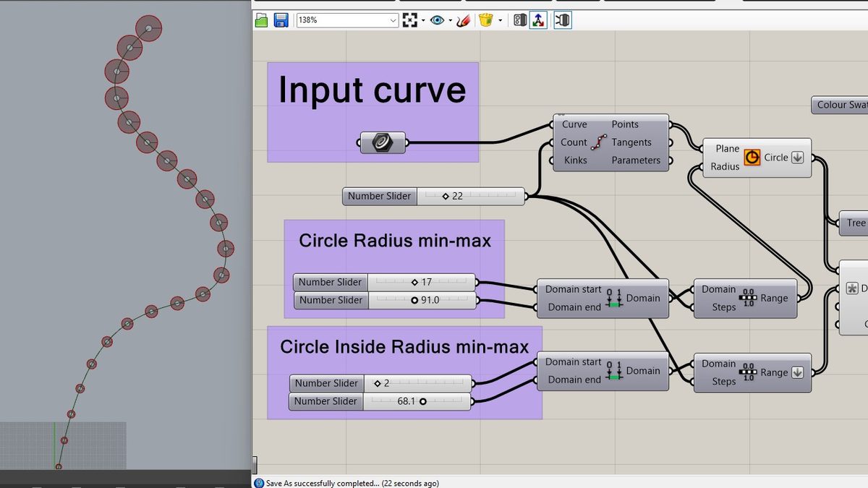Viewport: 868px width, 488px height.
Task: Save the document with the floppy disk icon
Action: (281, 20)
